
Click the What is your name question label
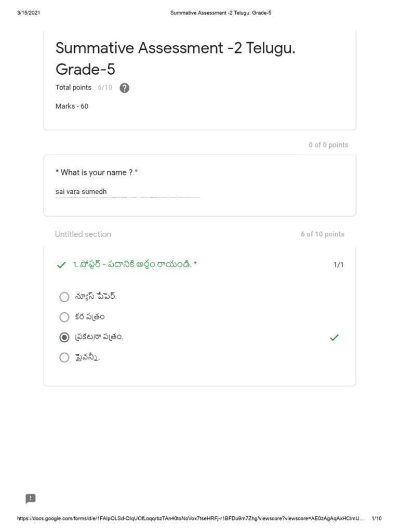point(94,172)
